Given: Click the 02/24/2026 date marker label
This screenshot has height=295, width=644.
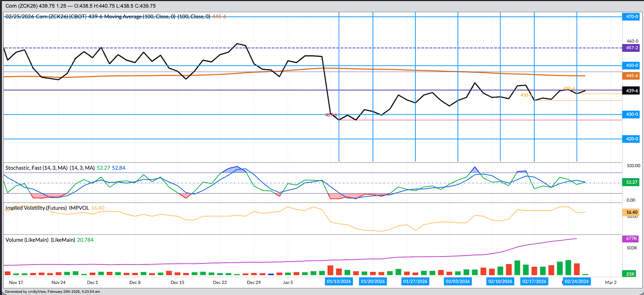Looking at the screenshot, I should pyautogui.click(x=577, y=281).
